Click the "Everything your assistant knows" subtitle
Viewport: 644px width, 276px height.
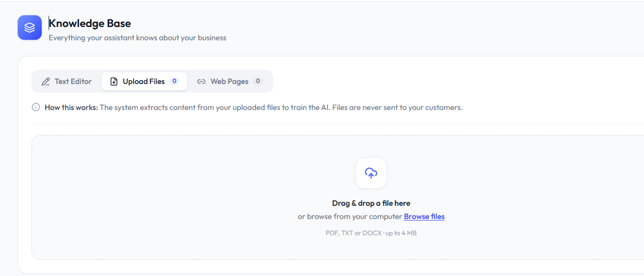(138, 38)
